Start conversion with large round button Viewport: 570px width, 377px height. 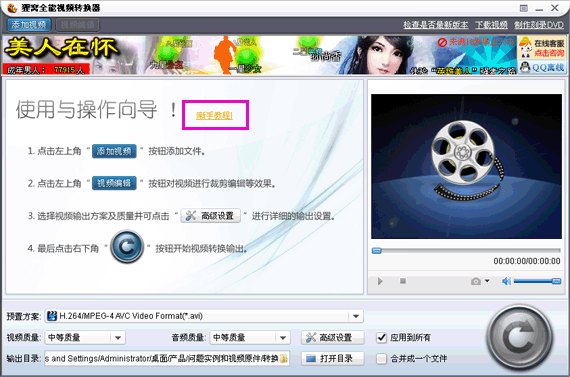pyautogui.click(x=520, y=338)
